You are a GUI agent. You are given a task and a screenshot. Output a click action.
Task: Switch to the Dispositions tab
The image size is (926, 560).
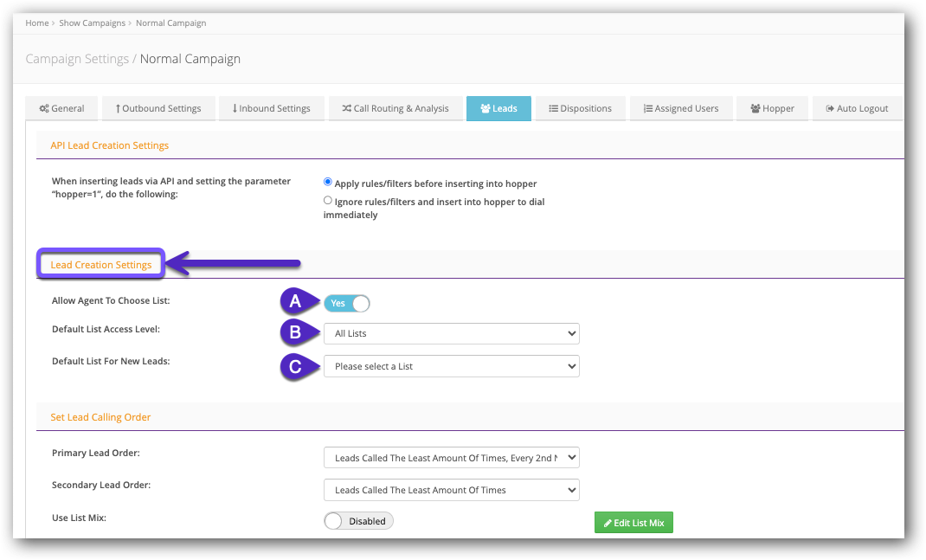(580, 107)
